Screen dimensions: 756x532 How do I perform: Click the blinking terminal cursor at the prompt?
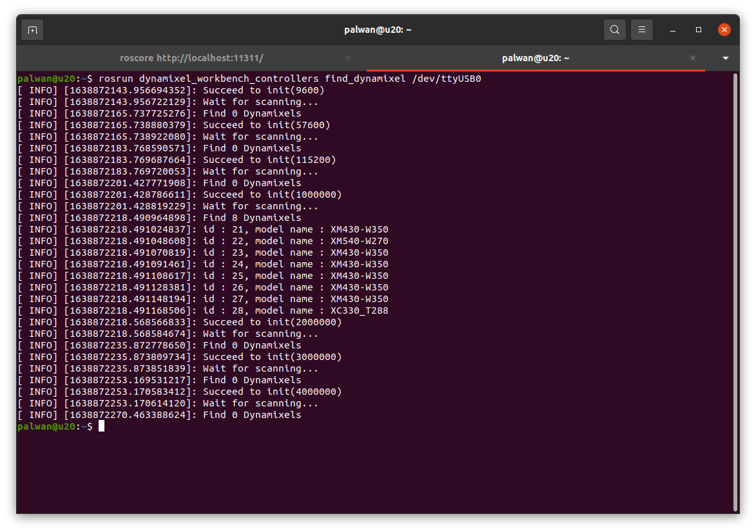pyautogui.click(x=101, y=426)
